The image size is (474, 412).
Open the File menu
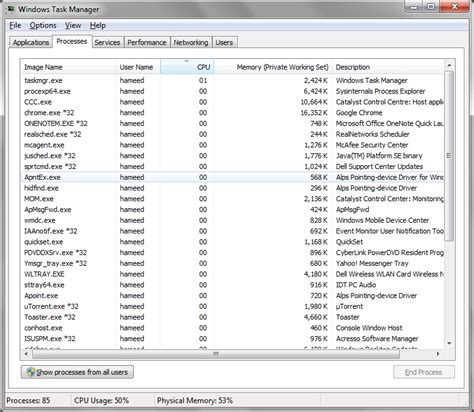[x=15, y=25]
